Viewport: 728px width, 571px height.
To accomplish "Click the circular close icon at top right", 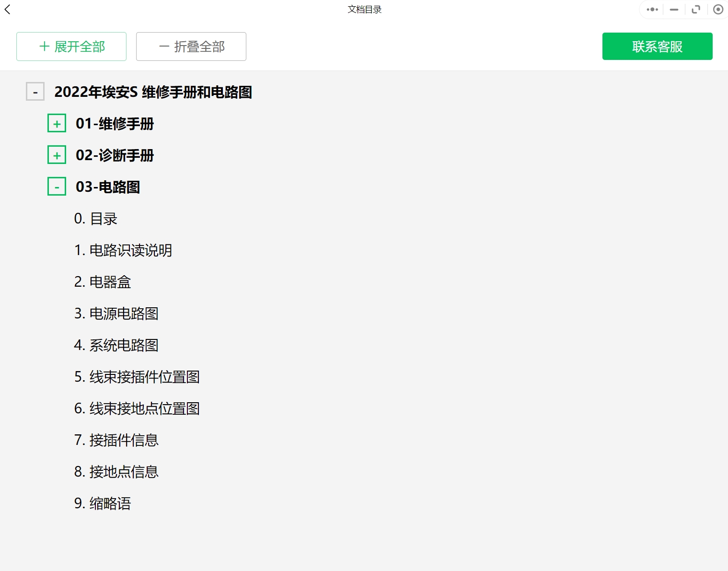I will click(x=718, y=9).
